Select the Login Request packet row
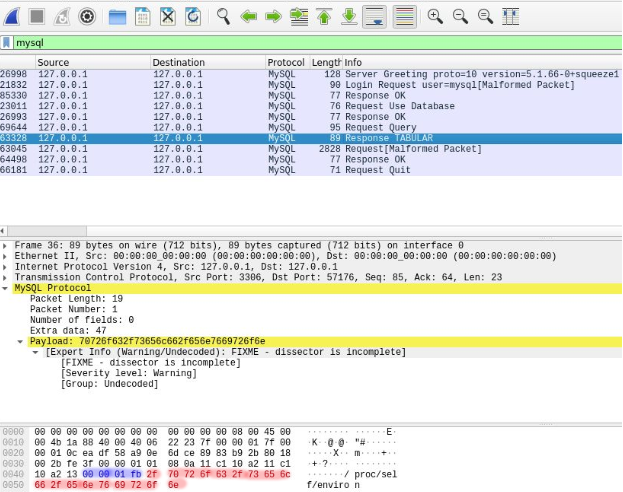The height and width of the screenshot is (492, 623). [x=300, y=85]
